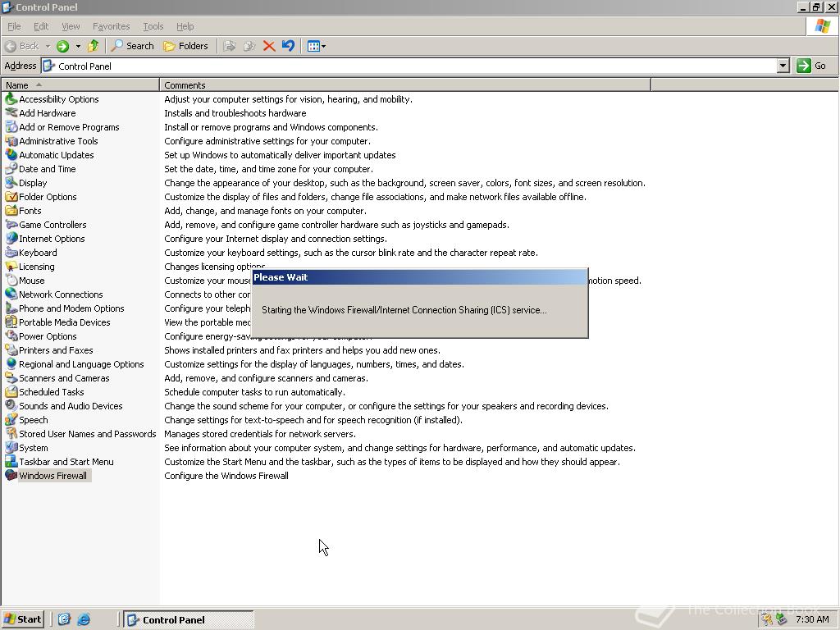Click the Copy To toolbar icon
This screenshot has width=840, height=630.
pos(249,46)
